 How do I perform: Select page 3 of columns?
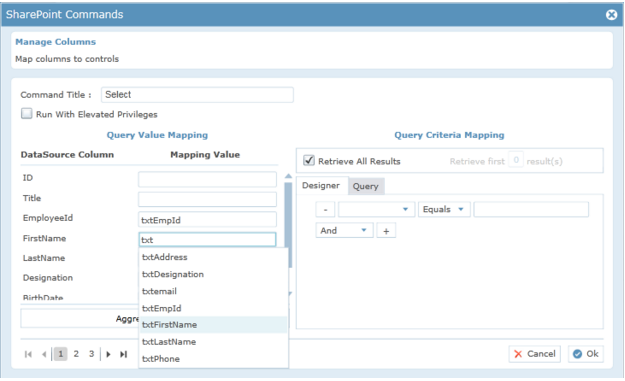tap(92, 354)
